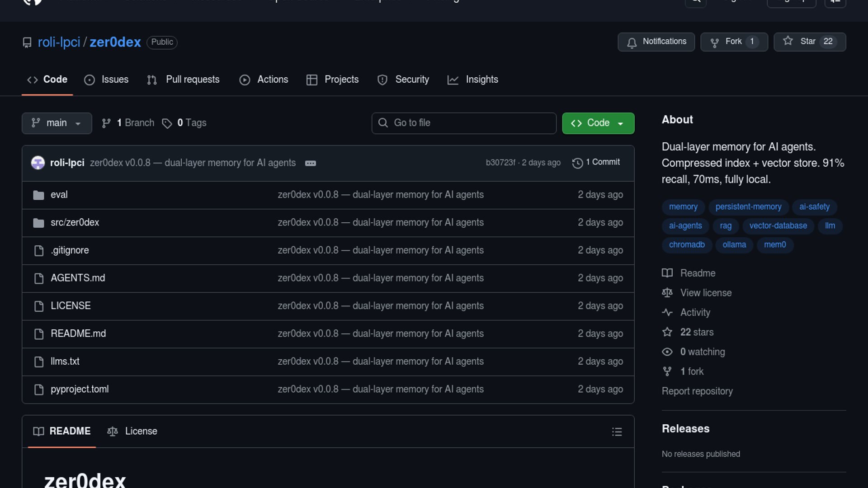Click Report repository link

(x=697, y=391)
